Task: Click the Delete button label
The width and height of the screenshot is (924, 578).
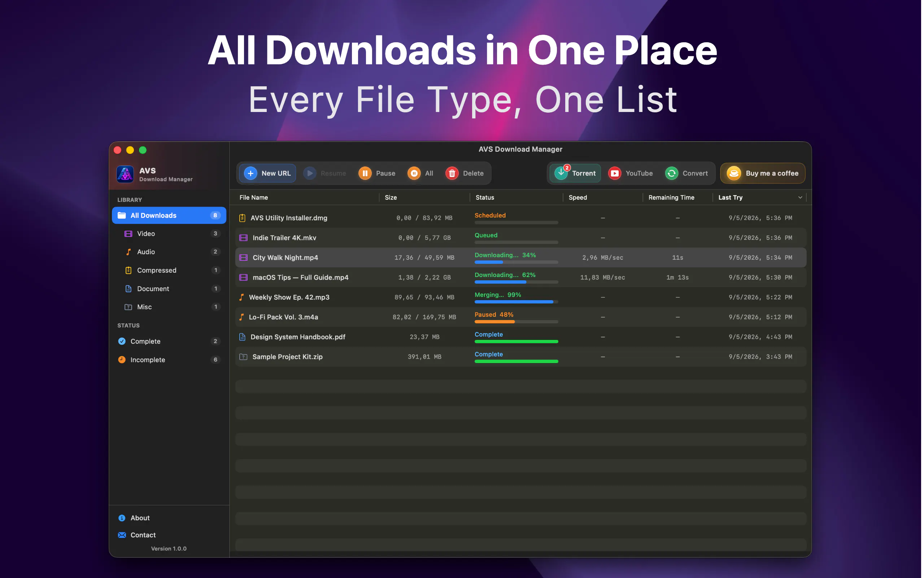Action: [474, 173]
